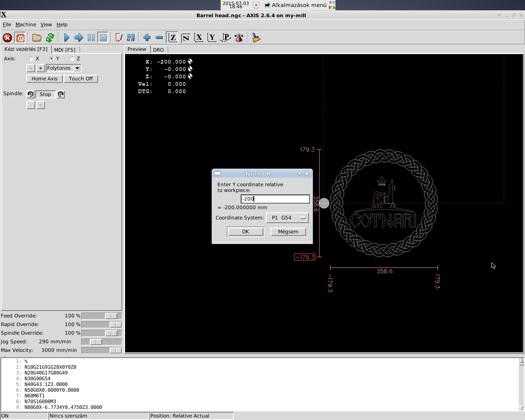Switch to MDI [F5] tab
The width and height of the screenshot is (525, 420).
(x=65, y=50)
